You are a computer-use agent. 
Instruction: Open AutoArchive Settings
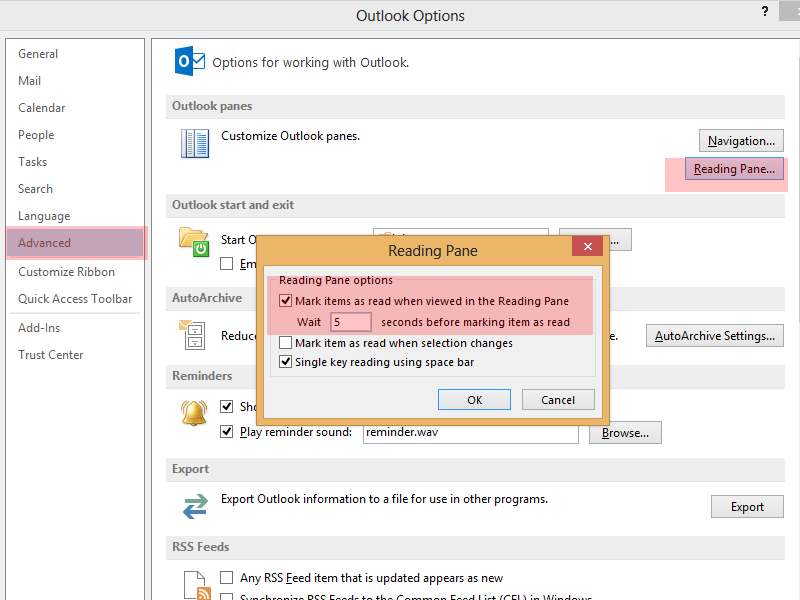(x=714, y=336)
